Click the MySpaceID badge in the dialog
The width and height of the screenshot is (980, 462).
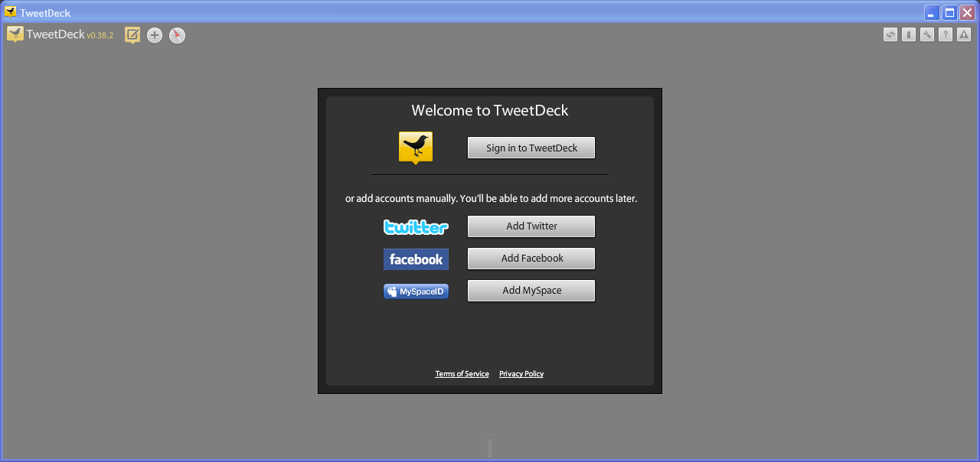point(416,291)
